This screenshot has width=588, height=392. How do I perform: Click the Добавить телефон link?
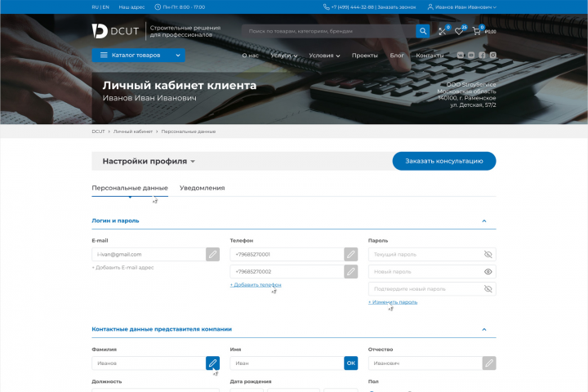click(x=256, y=285)
